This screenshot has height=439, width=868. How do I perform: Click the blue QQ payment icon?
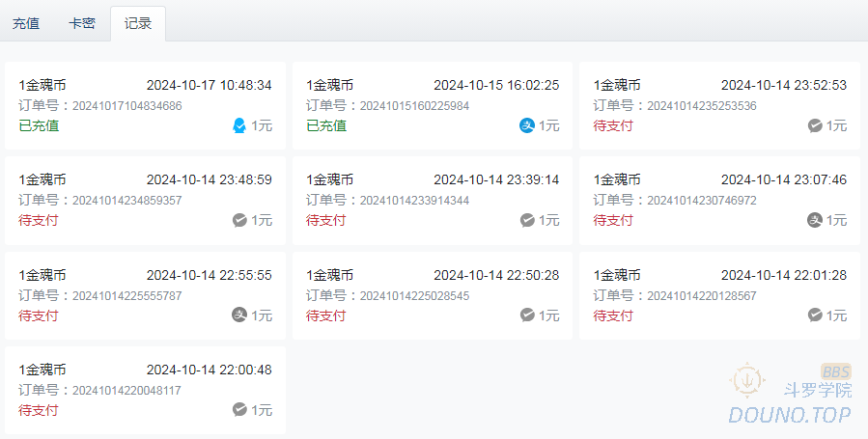coord(240,125)
